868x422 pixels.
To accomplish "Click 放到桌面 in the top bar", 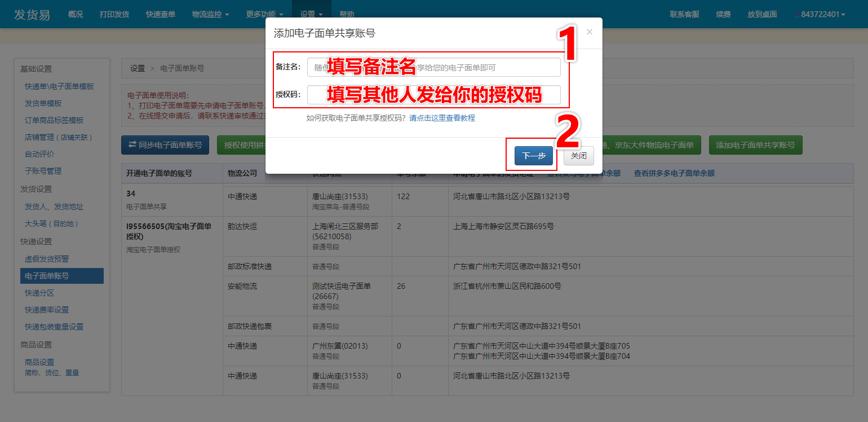I will click(x=763, y=14).
